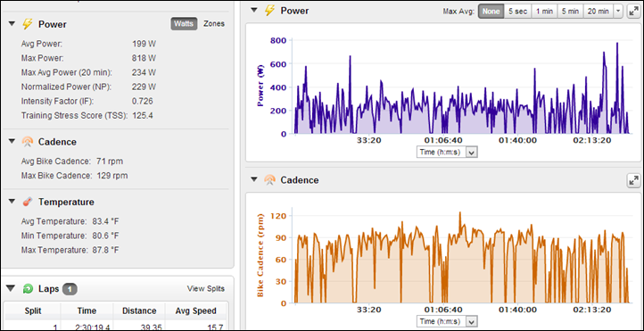This screenshot has height=331, width=644.
Task: Click the Intensity Factor value 0.726
Action: point(143,101)
